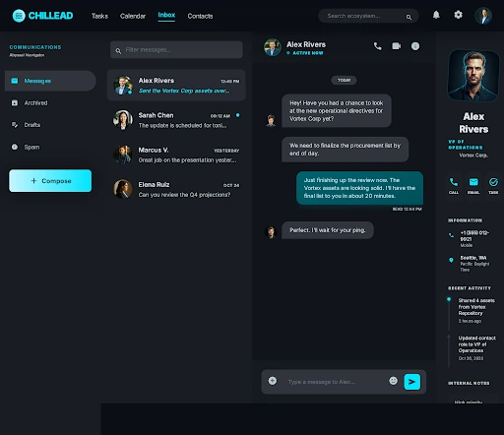Click the CHILLEAD logo icon
This screenshot has width=504, height=435.
[19, 16]
